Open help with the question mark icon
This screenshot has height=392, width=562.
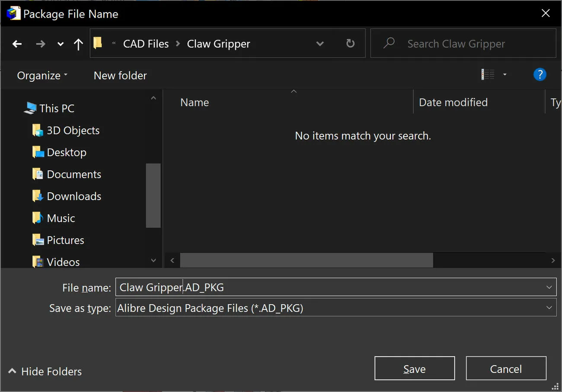tap(540, 75)
